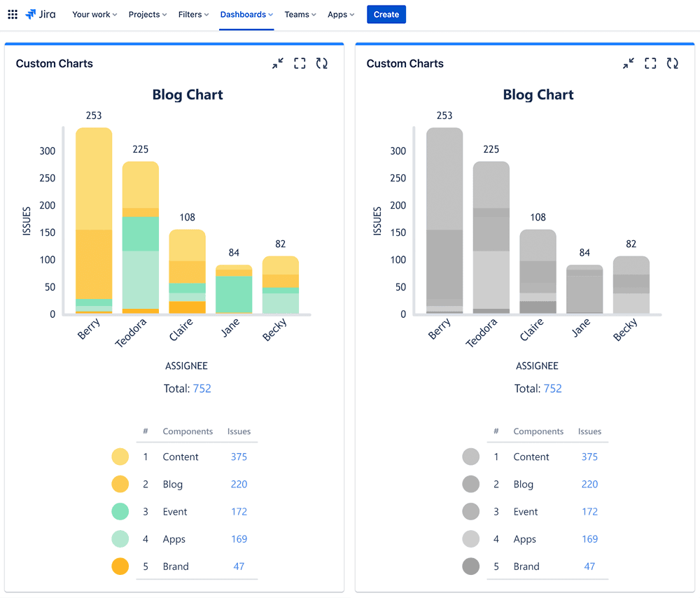Viewport: 700px width, 598px height.
Task: Open the app switcher grid icon
Action: pyautogui.click(x=13, y=14)
